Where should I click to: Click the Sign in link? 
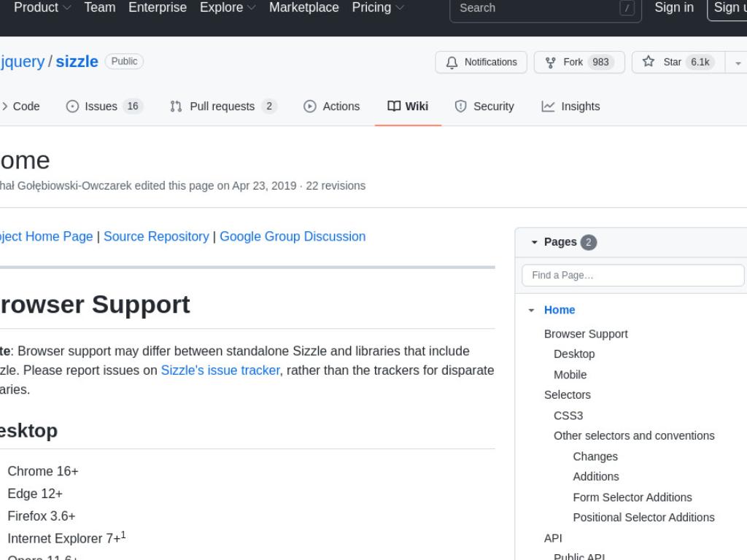click(x=674, y=7)
